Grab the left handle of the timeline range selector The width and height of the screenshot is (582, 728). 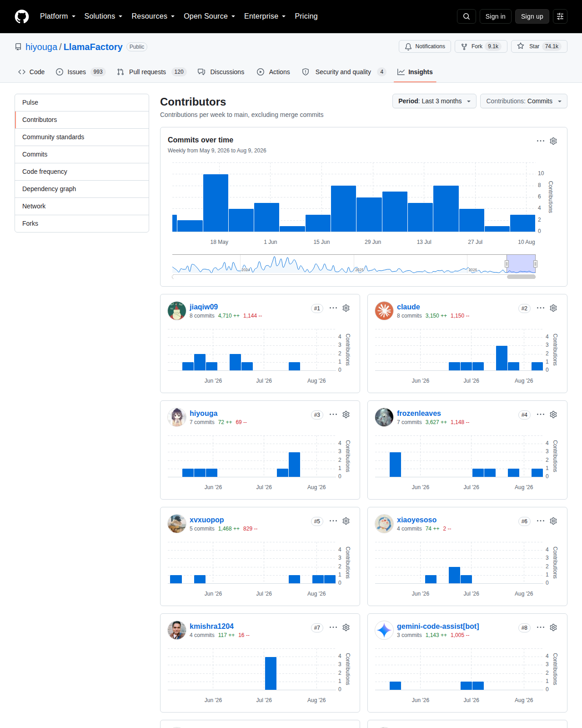click(507, 264)
